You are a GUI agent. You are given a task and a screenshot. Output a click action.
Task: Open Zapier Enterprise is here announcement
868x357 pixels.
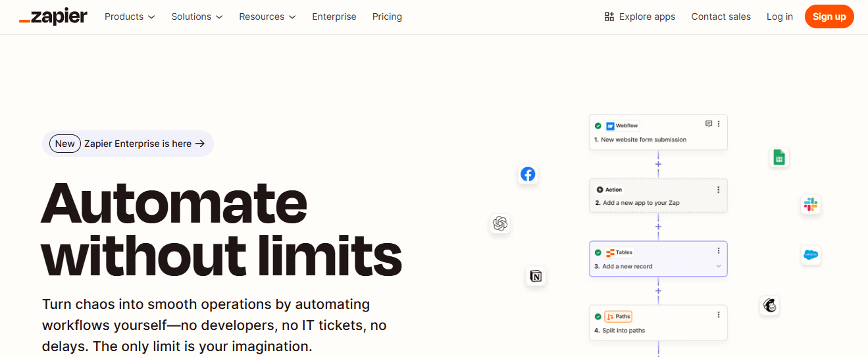(x=128, y=144)
